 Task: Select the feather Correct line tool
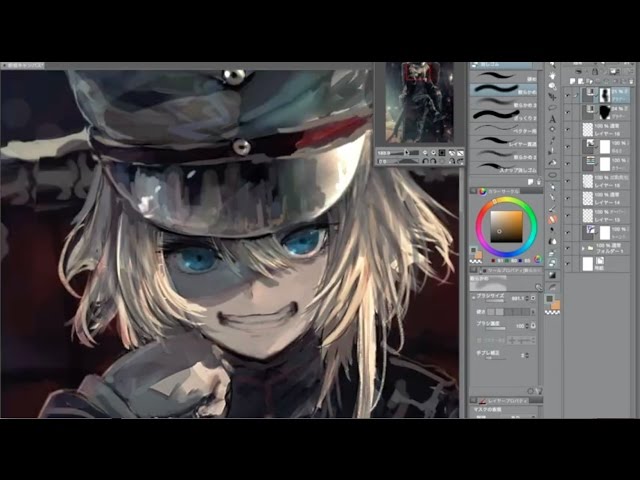pyautogui.click(x=552, y=287)
